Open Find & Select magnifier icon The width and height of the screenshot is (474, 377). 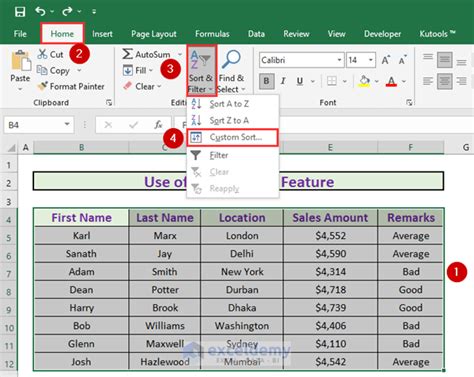231,60
